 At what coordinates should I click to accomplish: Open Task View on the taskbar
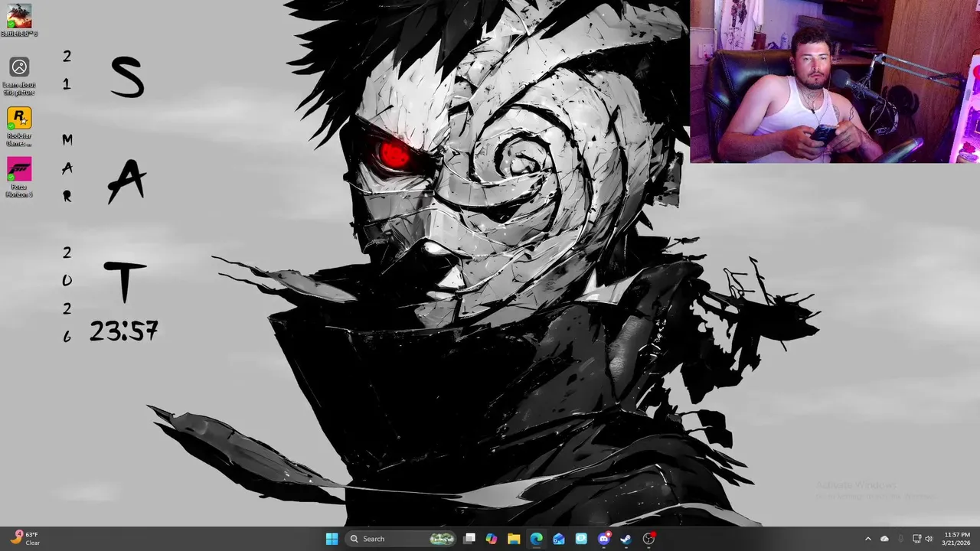469,539
